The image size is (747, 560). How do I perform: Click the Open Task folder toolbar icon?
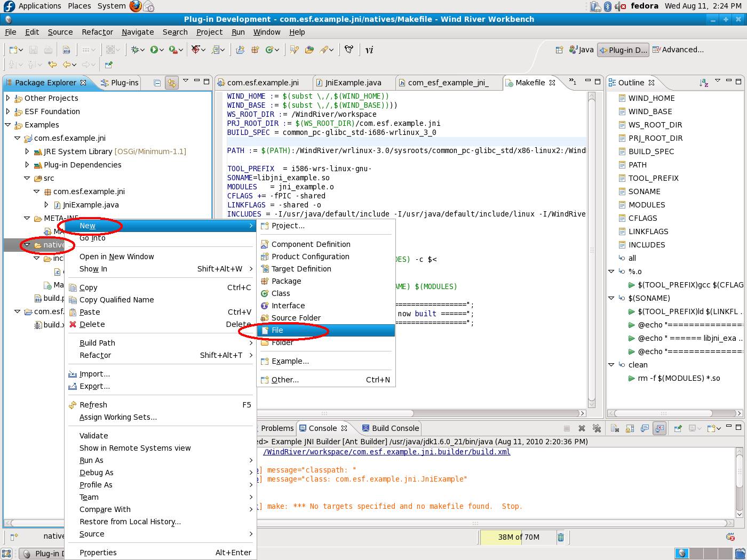pyautogui.click(x=309, y=50)
